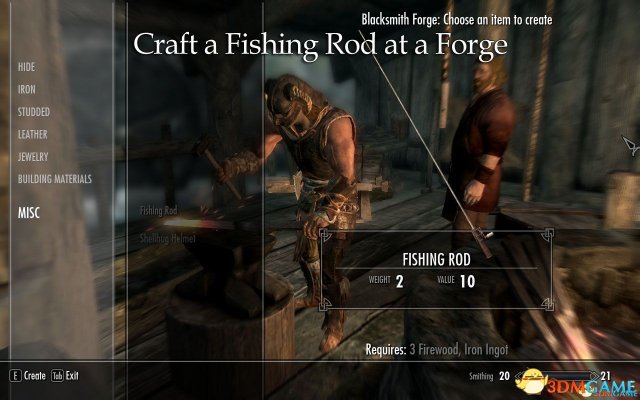Viewport: 640px width, 400px height.
Task: Click the Create button label
Action: coord(35,376)
